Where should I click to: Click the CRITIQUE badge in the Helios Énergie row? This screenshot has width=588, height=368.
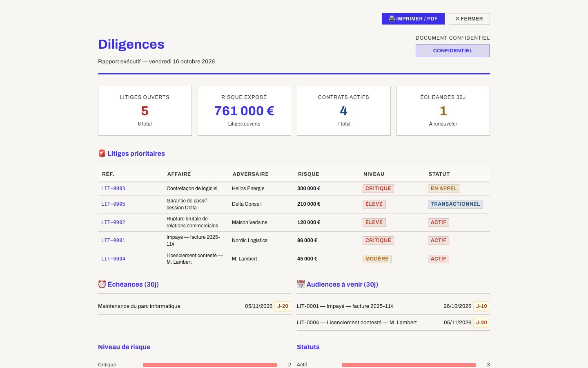click(378, 188)
